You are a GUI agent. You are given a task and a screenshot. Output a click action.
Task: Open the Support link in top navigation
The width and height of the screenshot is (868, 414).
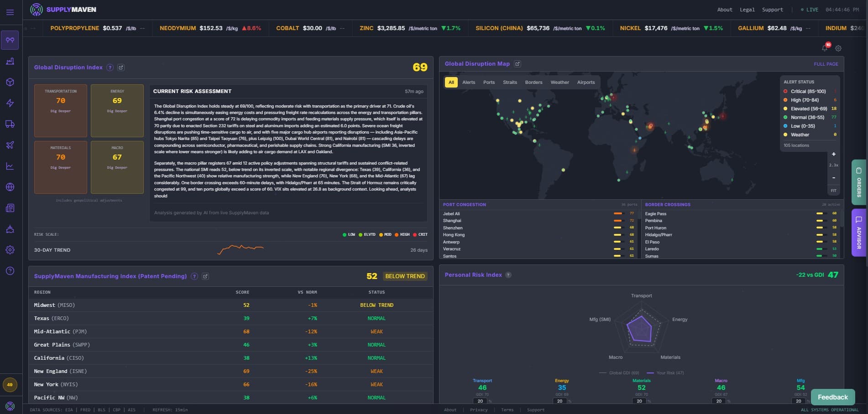click(x=773, y=10)
